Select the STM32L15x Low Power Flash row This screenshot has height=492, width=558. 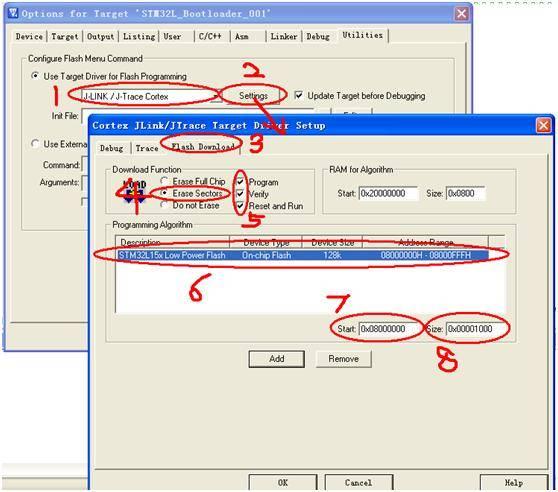(x=302, y=255)
